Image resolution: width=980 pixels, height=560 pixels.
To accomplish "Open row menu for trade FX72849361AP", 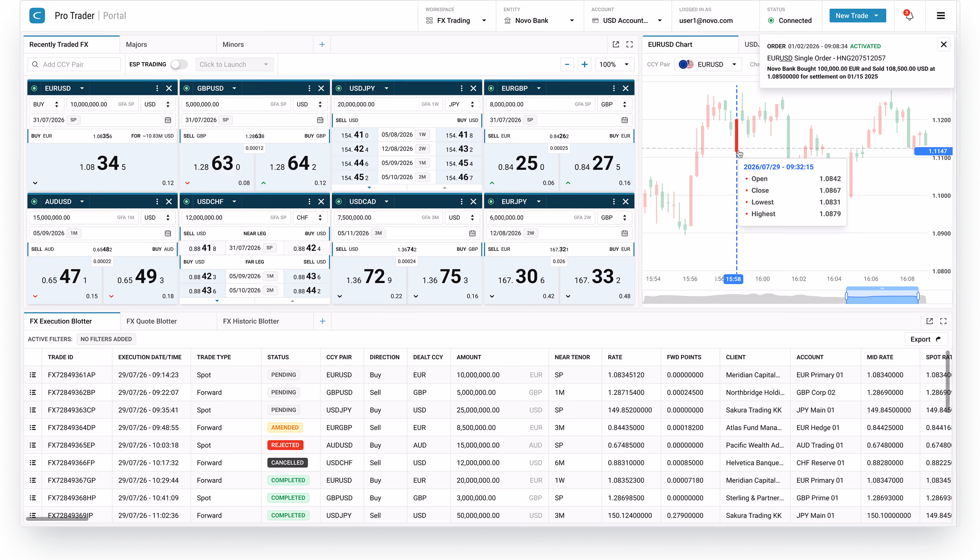I will point(33,375).
